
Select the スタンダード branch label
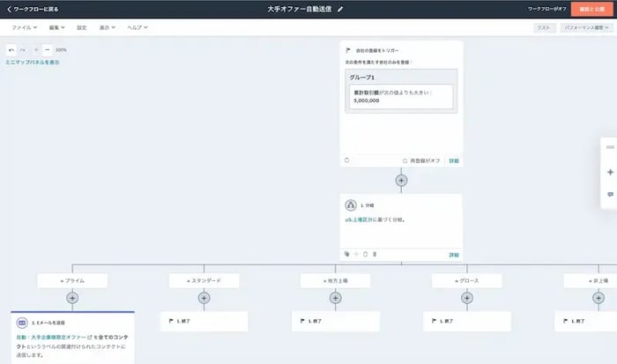tap(204, 280)
